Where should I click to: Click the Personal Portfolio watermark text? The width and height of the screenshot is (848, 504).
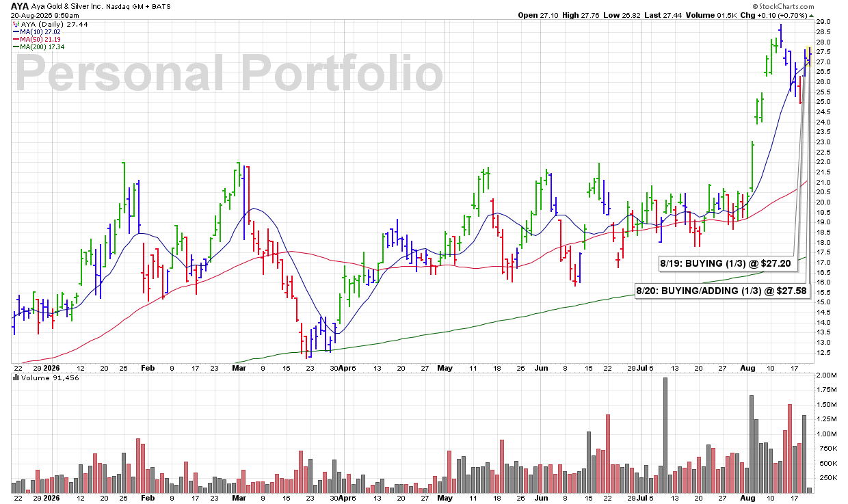coord(230,73)
